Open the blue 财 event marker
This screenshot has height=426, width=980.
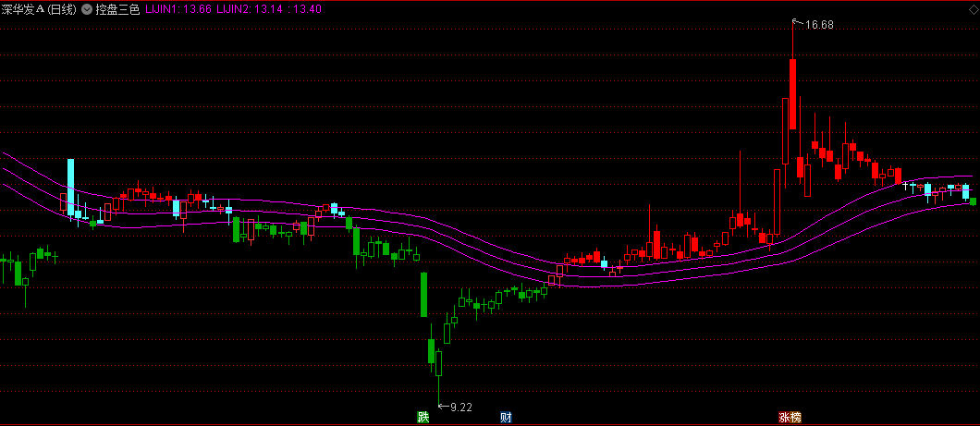[507, 418]
